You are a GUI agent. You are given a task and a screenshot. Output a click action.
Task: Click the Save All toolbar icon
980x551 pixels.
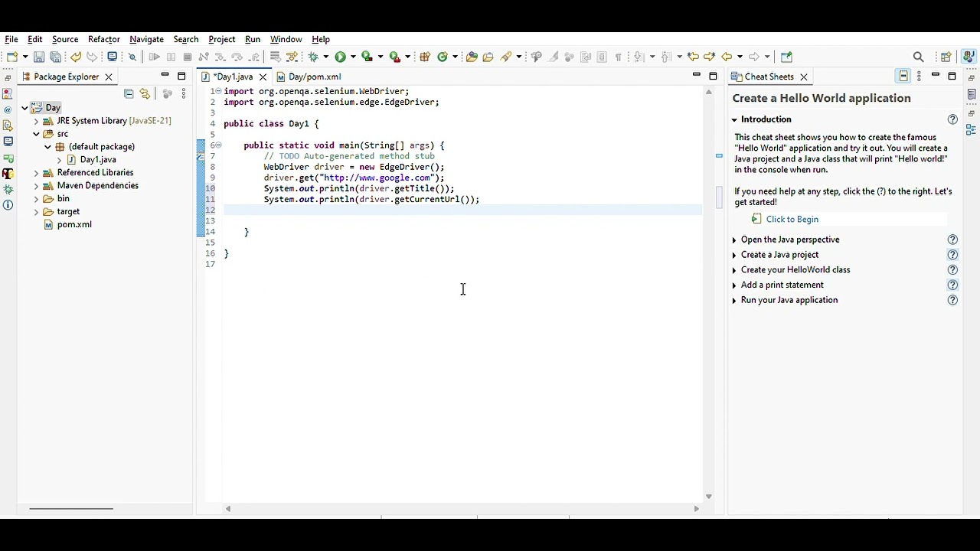click(55, 57)
